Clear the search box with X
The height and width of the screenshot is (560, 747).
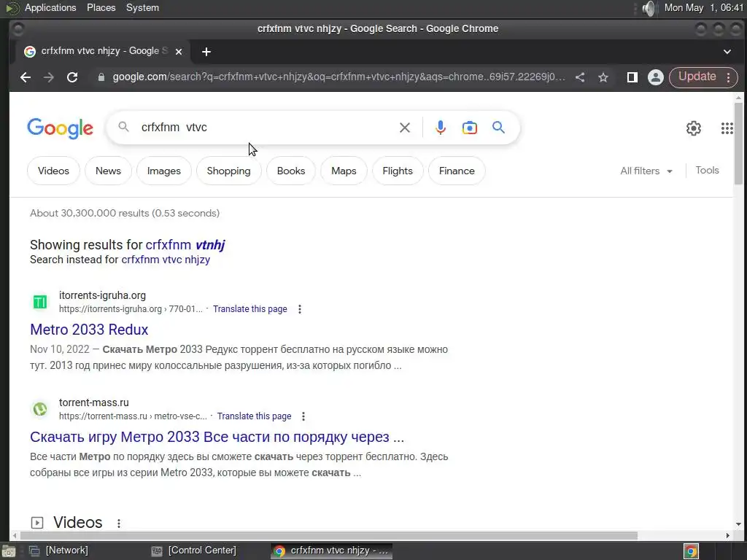click(x=404, y=128)
